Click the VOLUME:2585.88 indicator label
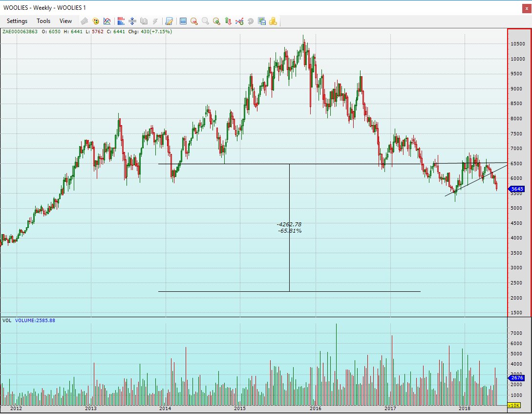The width and height of the screenshot is (532, 414). click(35, 320)
